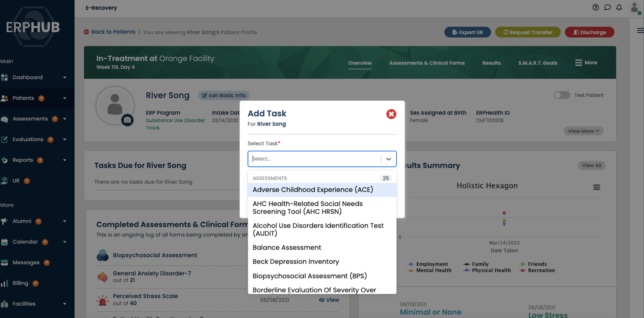Expand View More patient details
This screenshot has height=318, width=644.
[583, 131]
